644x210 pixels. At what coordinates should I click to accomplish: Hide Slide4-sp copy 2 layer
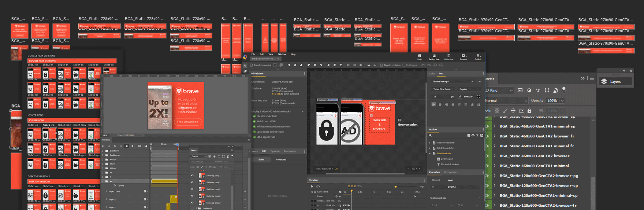(x=192, y=182)
